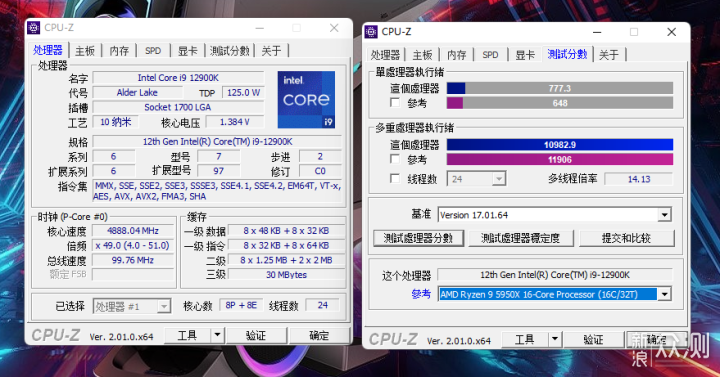Select 处理器 tab in left CPU-Z window

48,50
